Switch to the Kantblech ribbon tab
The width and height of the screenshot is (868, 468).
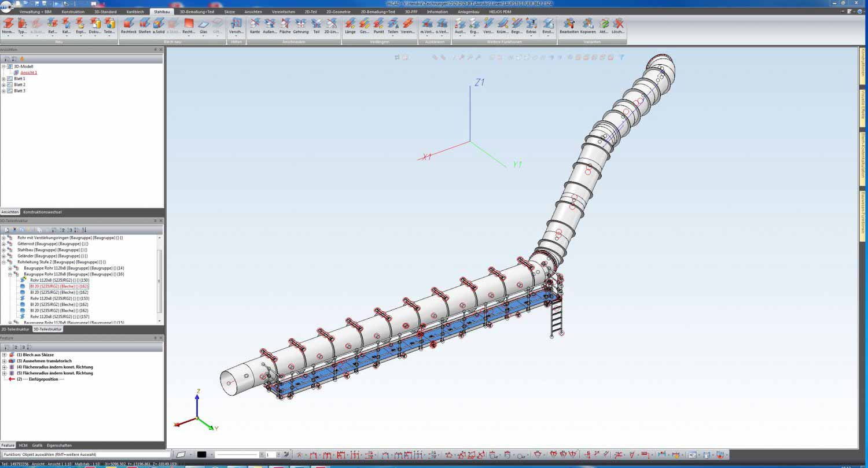coord(135,12)
